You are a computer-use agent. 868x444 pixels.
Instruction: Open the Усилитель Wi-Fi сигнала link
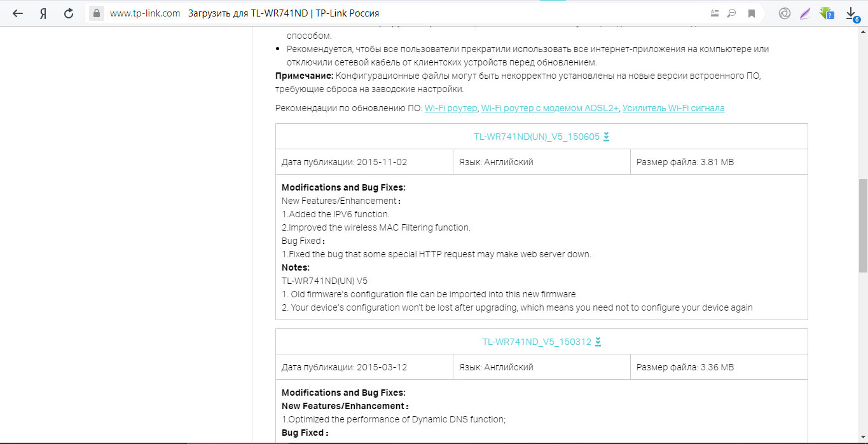pyautogui.click(x=673, y=108)
